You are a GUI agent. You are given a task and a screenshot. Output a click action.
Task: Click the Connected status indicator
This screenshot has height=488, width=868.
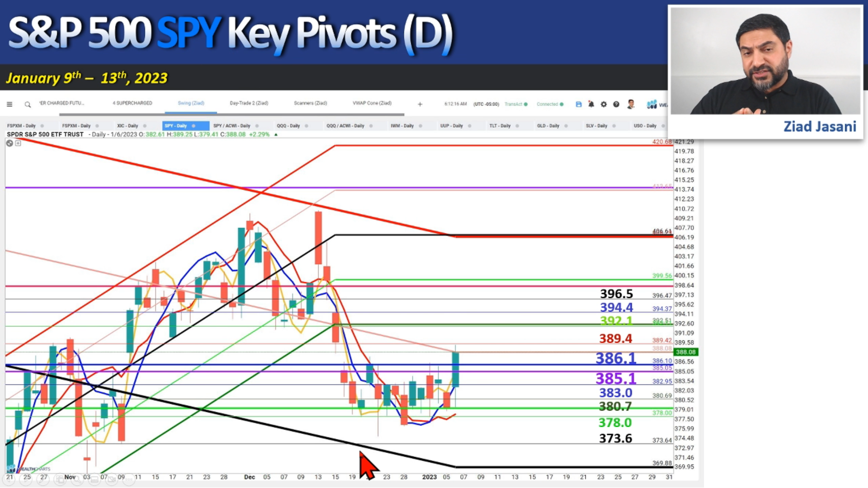[x=550, y=104]
